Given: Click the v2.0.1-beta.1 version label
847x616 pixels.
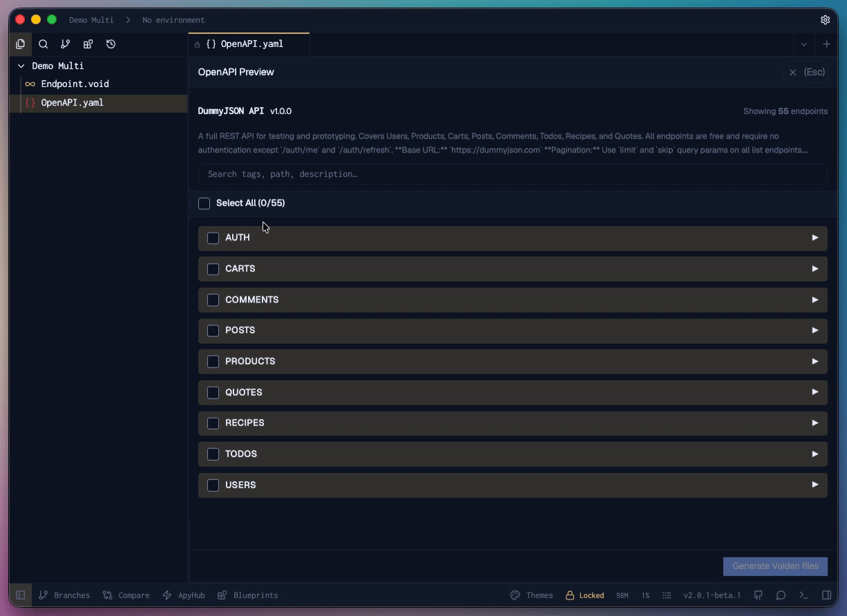Looking at the screenshot, I should 712,595.
